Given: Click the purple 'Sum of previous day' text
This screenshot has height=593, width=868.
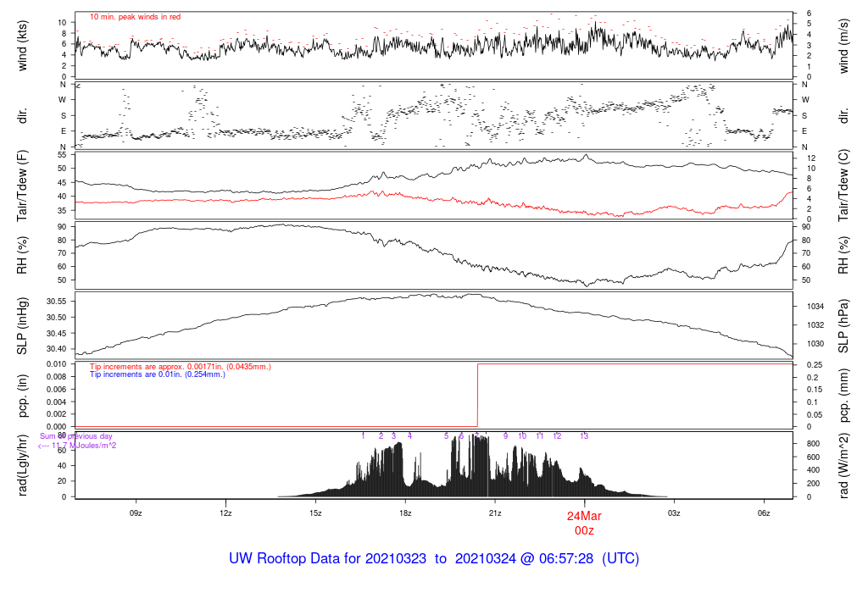Looking at the screenshot, I should click(x=75, y=436).
